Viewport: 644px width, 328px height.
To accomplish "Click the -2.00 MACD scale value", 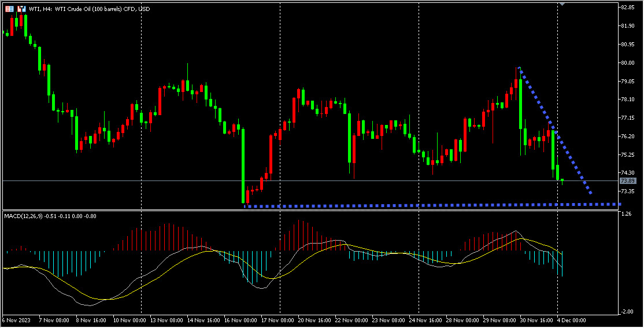I will [x=627, y=312].
